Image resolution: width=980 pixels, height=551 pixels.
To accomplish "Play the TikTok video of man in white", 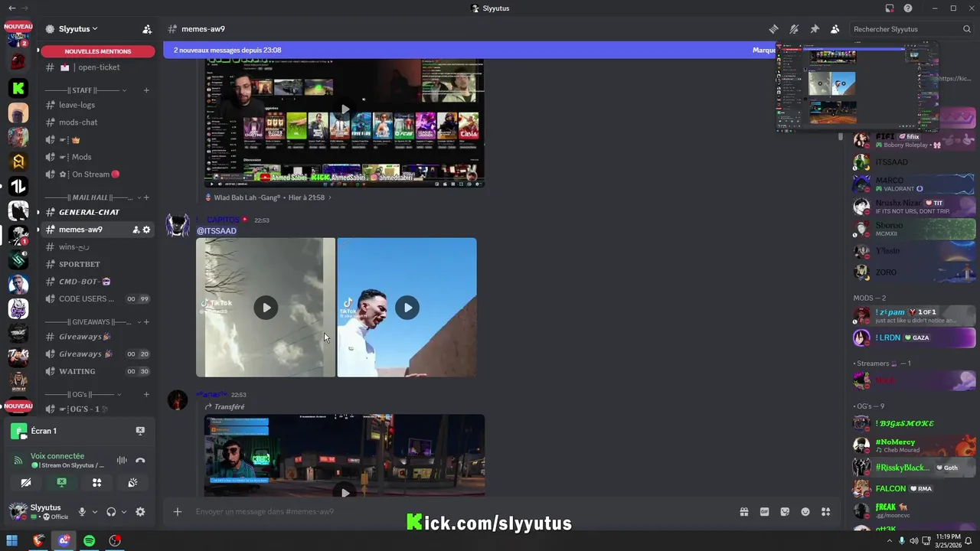I will click(x=407, y=308).
